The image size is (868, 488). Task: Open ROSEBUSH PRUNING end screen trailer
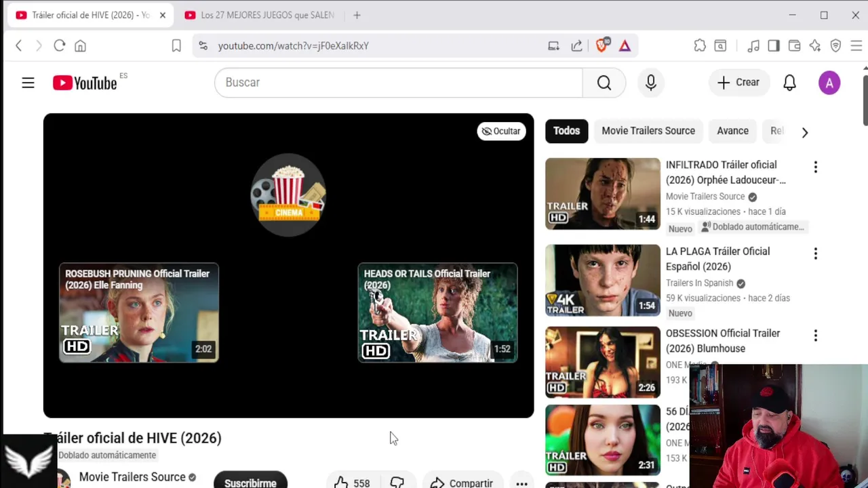click(x=139, y=312)
